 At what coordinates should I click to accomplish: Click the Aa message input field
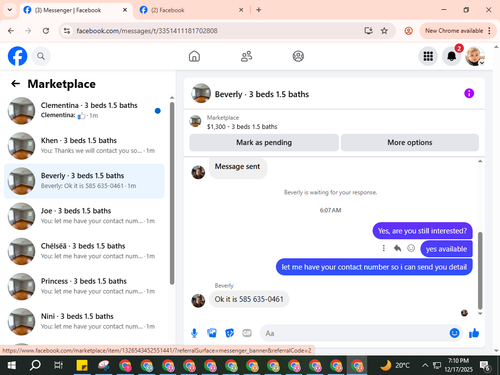(x=355, y=333)
